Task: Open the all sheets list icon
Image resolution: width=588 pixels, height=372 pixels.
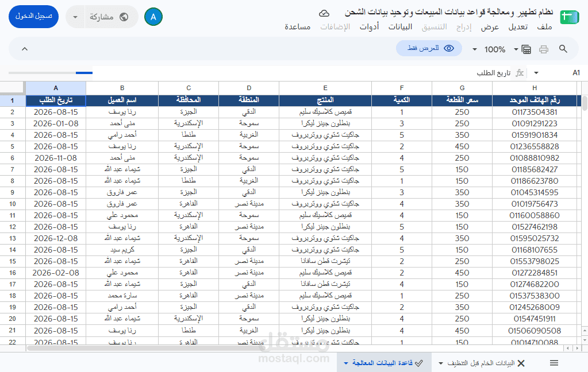Action: click(554, 363)
